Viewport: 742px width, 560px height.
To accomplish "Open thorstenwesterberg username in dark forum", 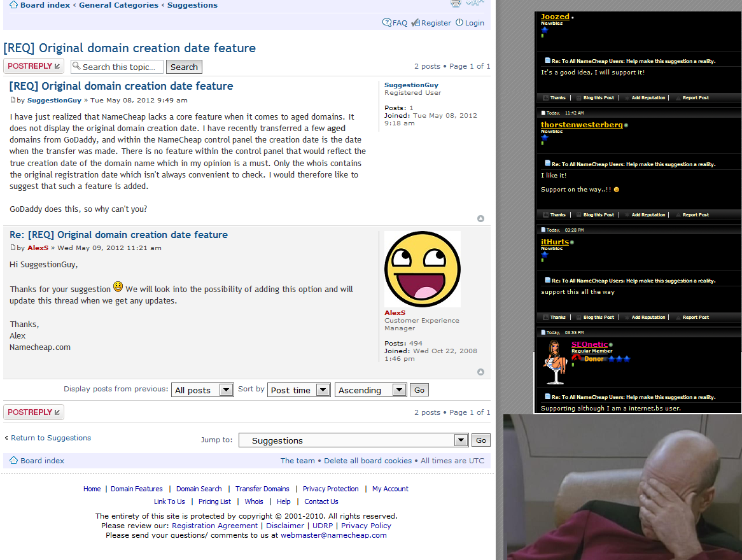I will pos(582,125).
